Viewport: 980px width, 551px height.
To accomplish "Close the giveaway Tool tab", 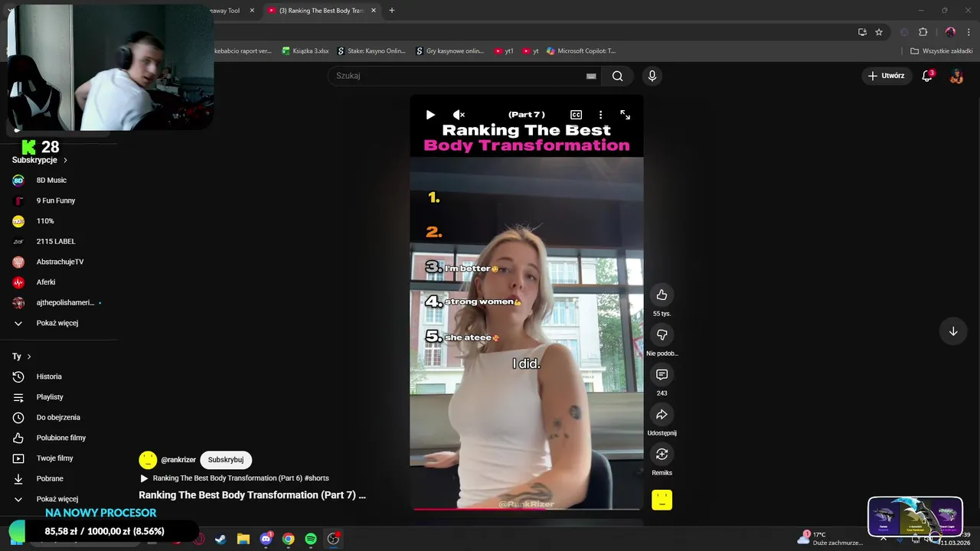I will click(252, 11).
